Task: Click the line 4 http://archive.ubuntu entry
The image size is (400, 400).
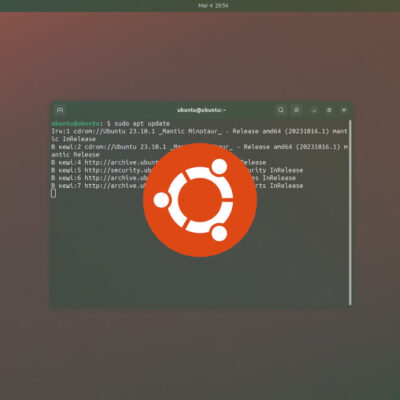Action: point(159,163)
